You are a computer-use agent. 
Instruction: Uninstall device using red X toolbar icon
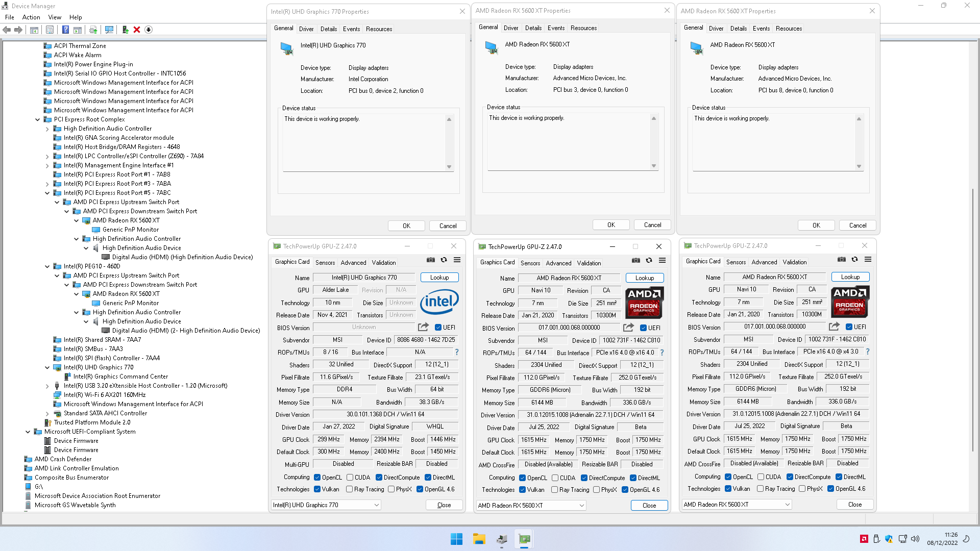(x=137, y=30)
